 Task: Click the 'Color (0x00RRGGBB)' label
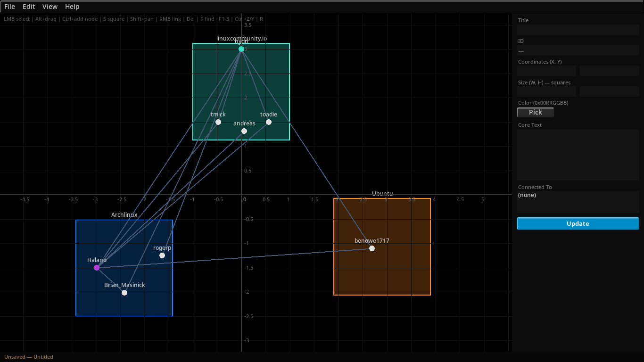tap(543, 103)
